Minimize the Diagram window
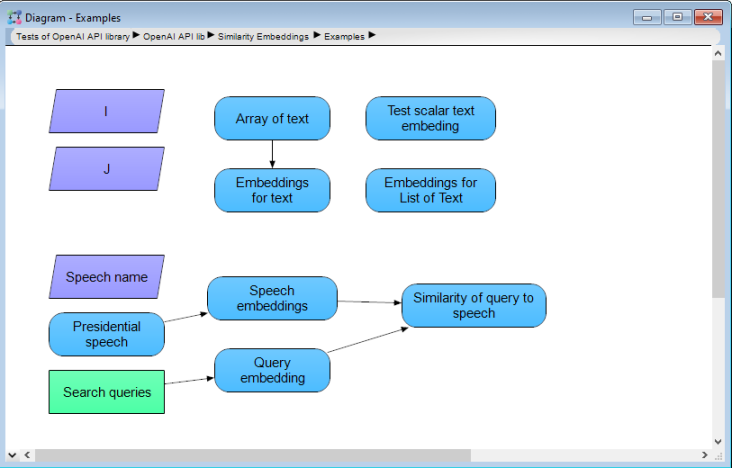The image size is (732, 468). [x=647, y=17]
